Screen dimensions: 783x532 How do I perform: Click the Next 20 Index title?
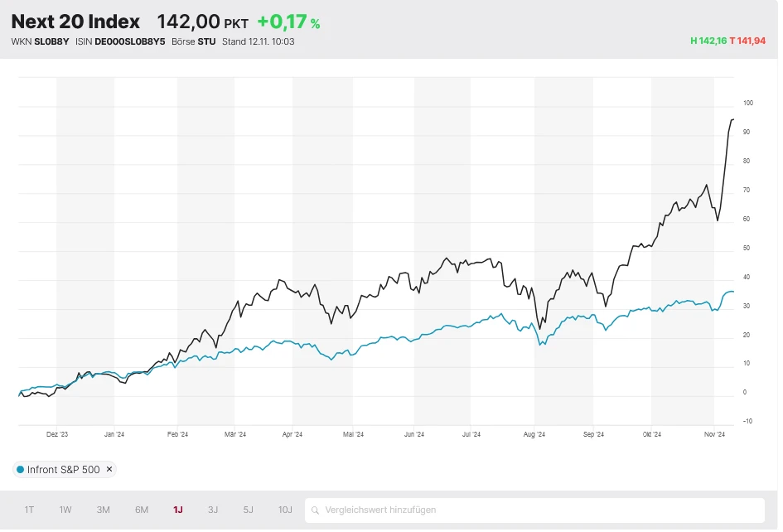[75, 22]
